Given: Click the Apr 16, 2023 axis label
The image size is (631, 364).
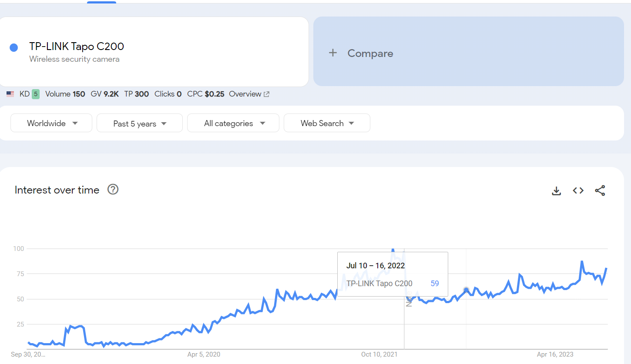Looking at the screenshot, I should (555, 354).
